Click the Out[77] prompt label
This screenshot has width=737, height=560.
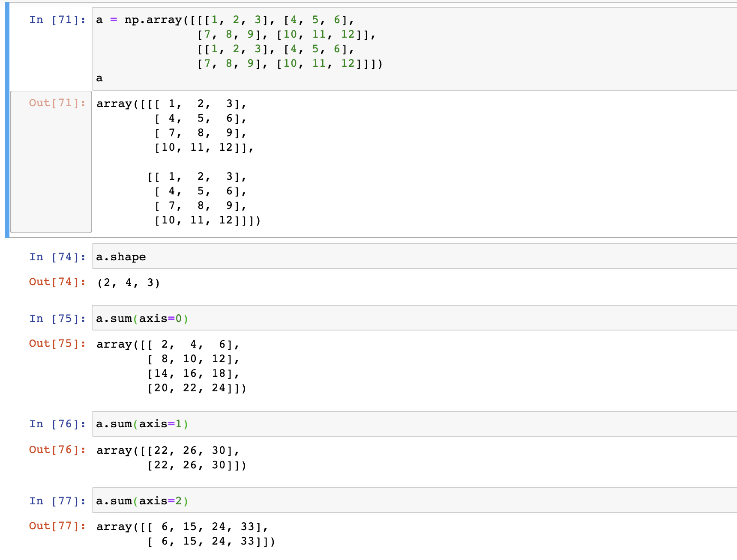pos(57,526)
